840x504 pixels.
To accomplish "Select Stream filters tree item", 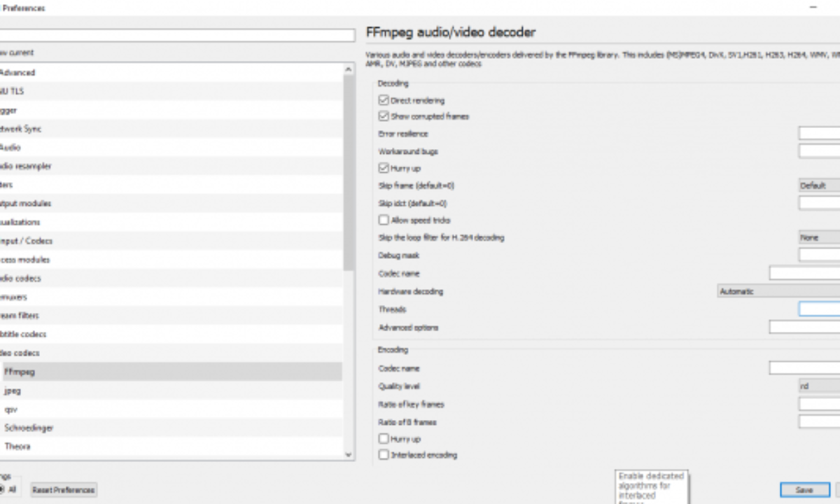I will click(x=171, y=316).
